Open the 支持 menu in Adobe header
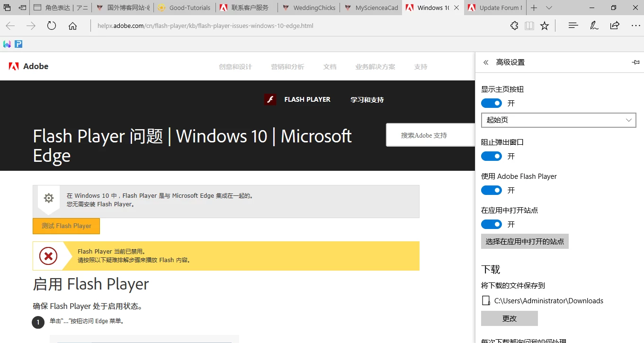 pos(420,67)
